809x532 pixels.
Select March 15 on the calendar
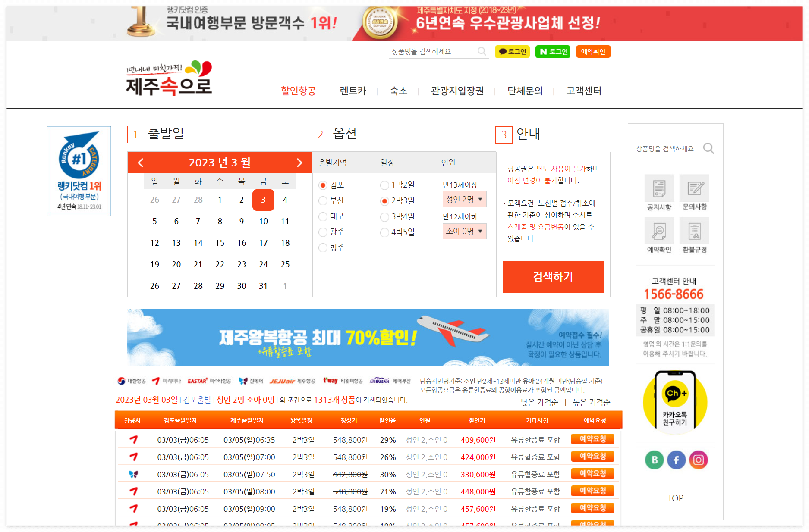[220, 243]
